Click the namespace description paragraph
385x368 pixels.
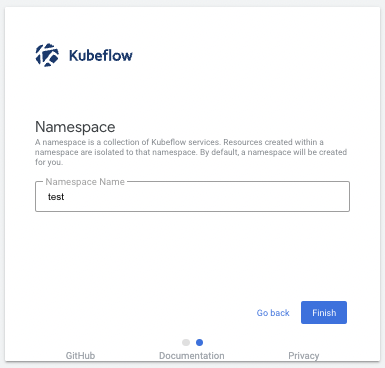tap(191, 152)
